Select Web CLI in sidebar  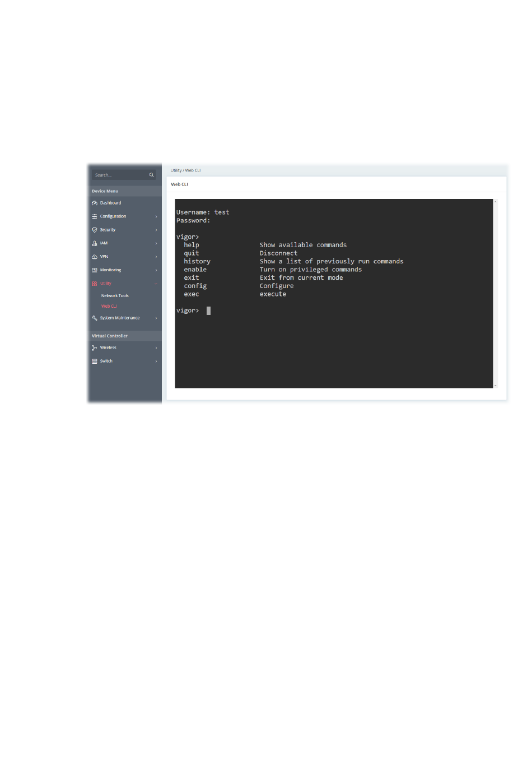109,306
